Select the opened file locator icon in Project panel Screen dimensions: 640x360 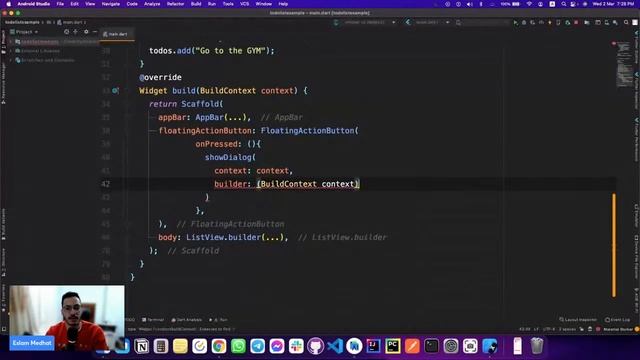point(67,32)
